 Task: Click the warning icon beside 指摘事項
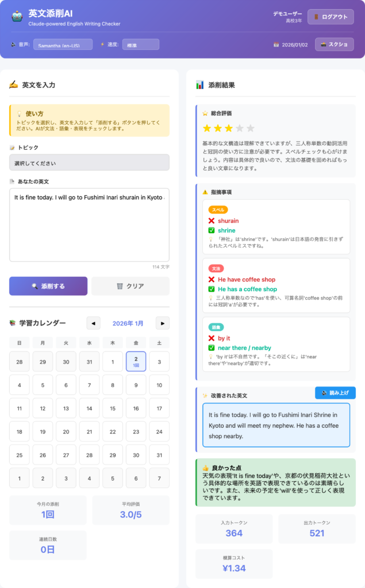[205, 192]
